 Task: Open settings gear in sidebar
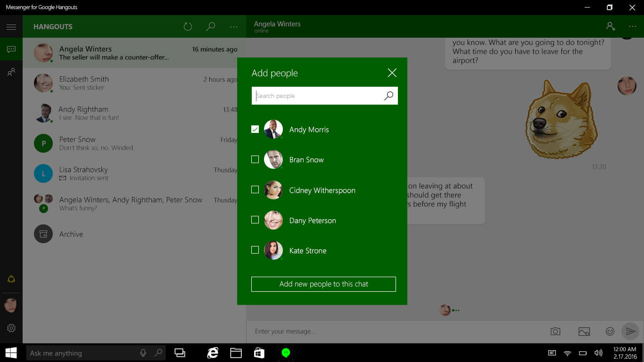pos(11,328)
